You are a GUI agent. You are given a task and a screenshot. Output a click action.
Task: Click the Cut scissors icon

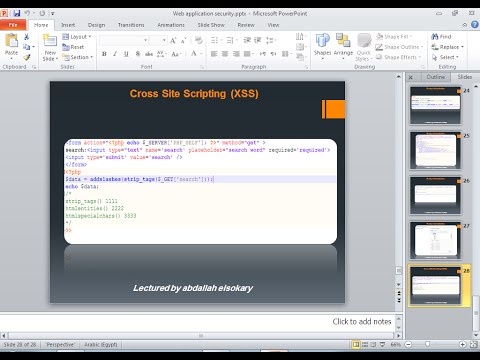[26, 37]
